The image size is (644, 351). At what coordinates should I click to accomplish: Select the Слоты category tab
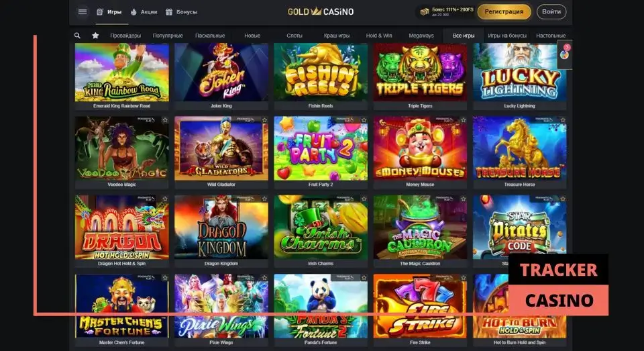coord(294,36)
